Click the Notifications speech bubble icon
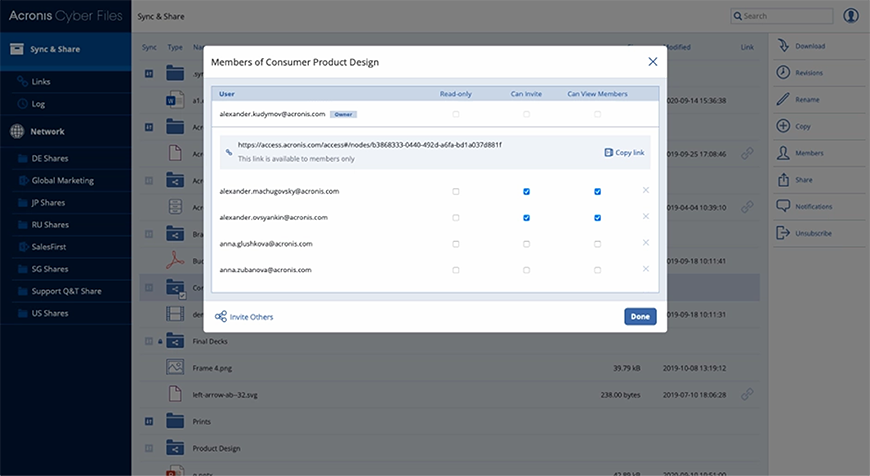Image resolution: width=870 pixels, height=476 pixels. [x=783, y=206]
